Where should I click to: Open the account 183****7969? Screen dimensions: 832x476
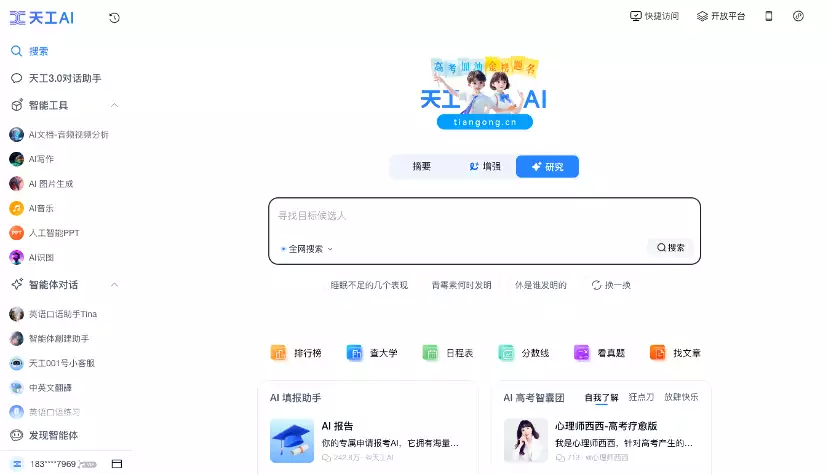(x=53, y=464)
